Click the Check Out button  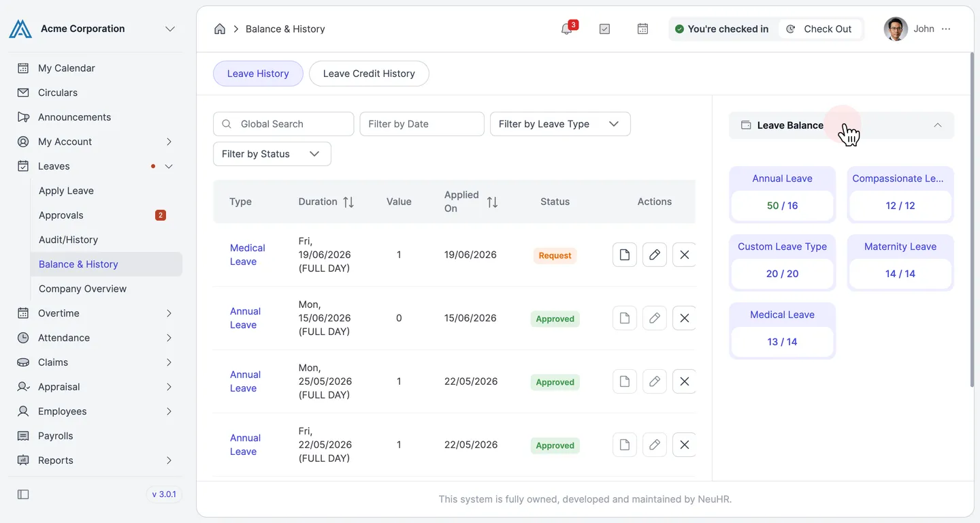click(819, 29)
